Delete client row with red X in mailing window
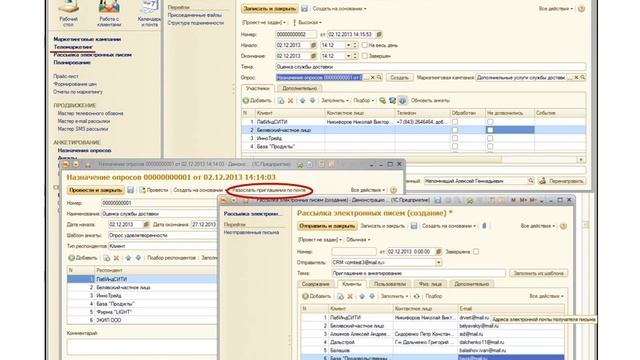 tap(350, 296)
